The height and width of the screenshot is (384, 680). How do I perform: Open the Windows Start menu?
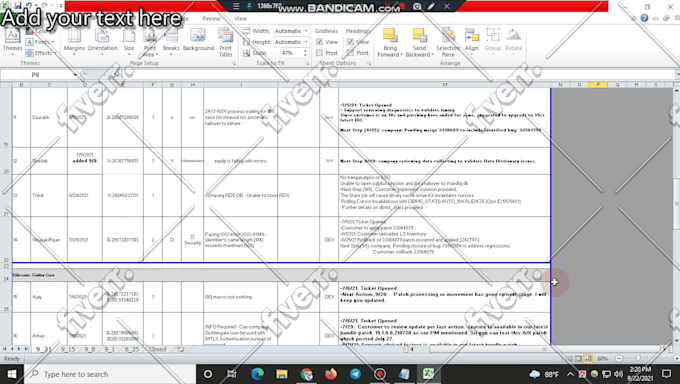[12, 374]
